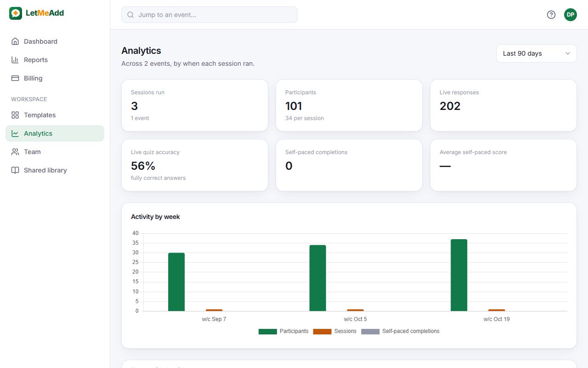Open the DP user avatar menu

[x=571, y=15]
